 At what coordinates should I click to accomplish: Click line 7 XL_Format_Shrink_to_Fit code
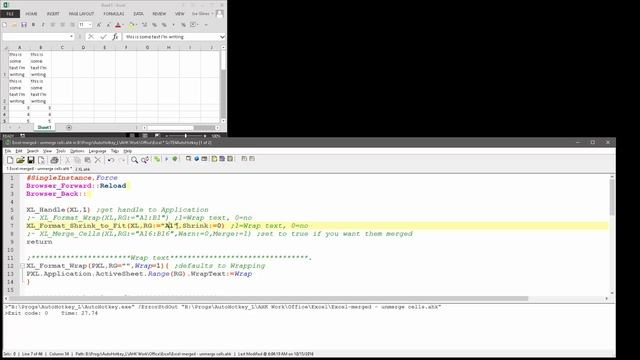click(125, 226)
